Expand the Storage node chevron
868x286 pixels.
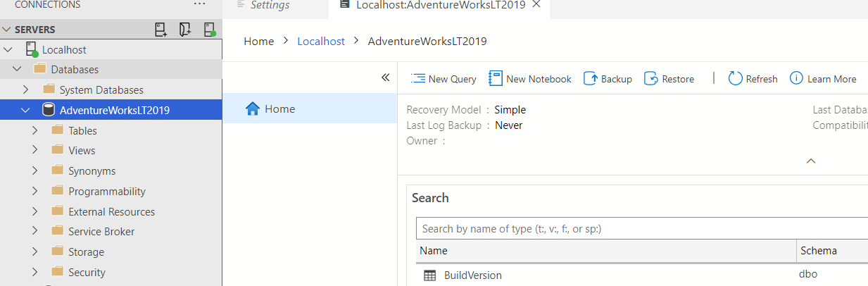[x=34, y=251]
